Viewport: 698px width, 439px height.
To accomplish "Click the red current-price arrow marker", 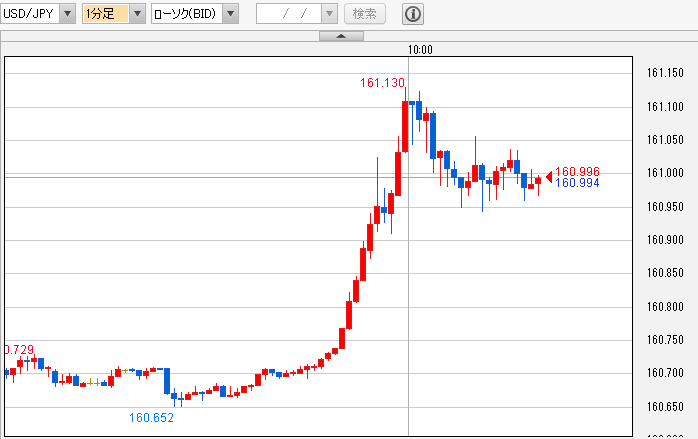I will click(549, 177).
